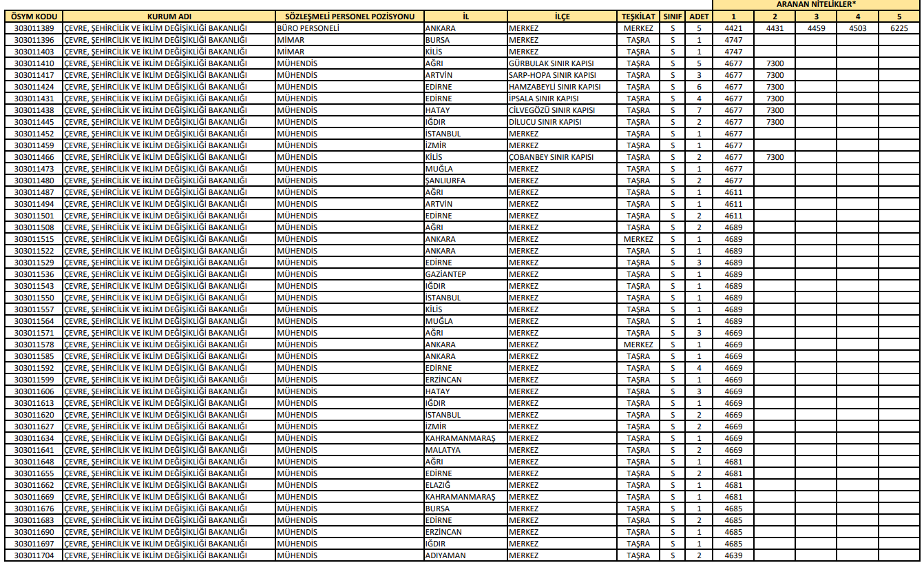The width and height of the screenshot is (924, 563).
Task: Select qualification code 4431
Action: 775,28
